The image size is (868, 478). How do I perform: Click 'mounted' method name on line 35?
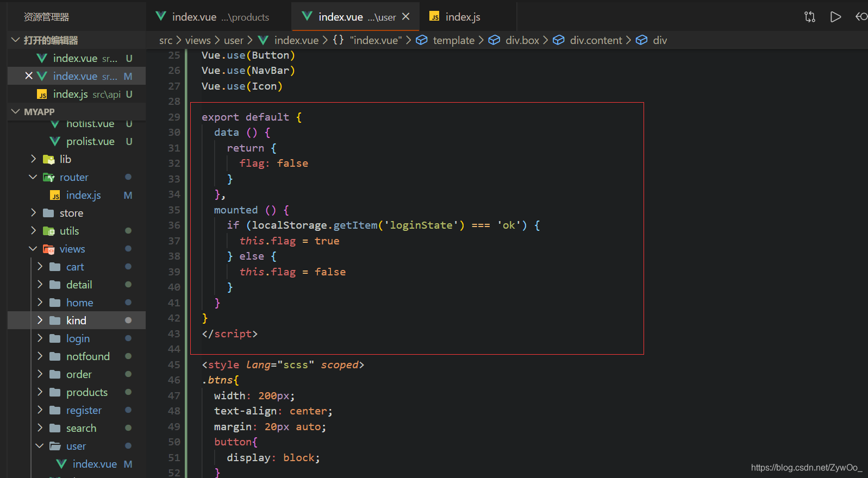pyautogui.click(x=236, y=210)
